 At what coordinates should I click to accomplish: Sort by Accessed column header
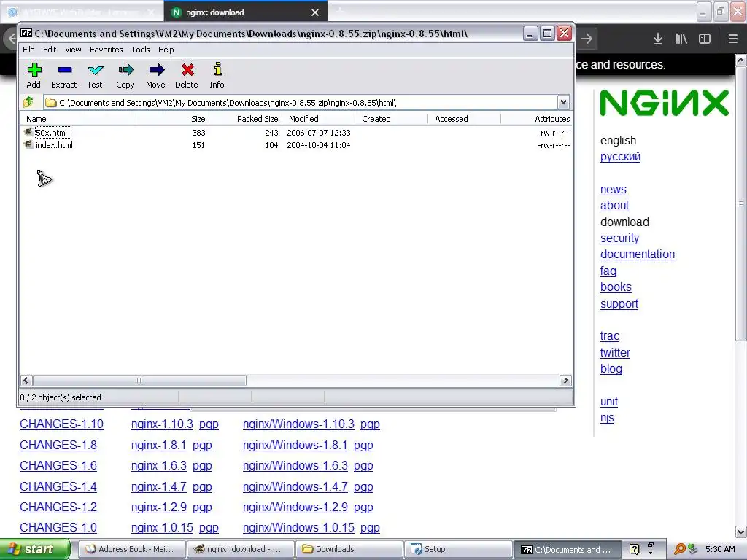[x=465, y=119]
